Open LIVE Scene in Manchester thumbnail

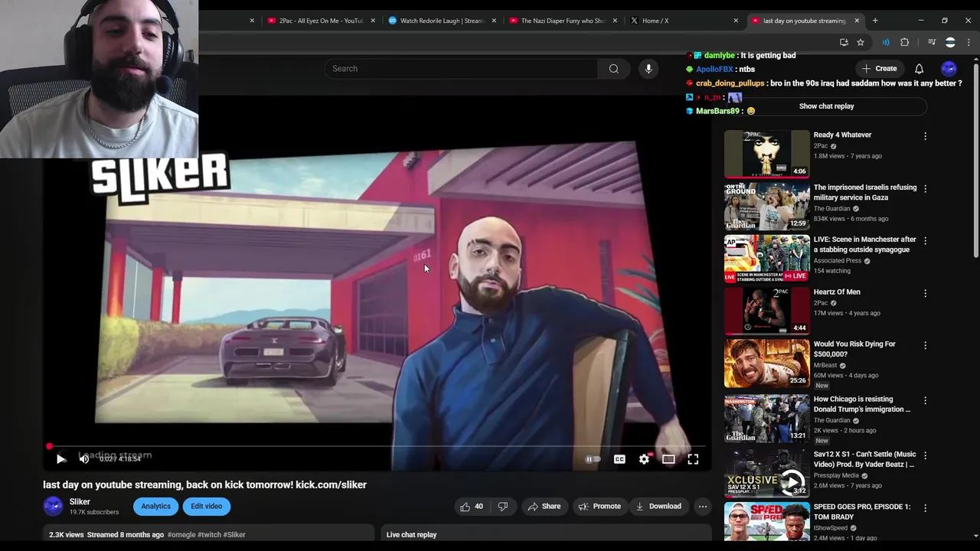pyautogui.click(x=766, y=259)
